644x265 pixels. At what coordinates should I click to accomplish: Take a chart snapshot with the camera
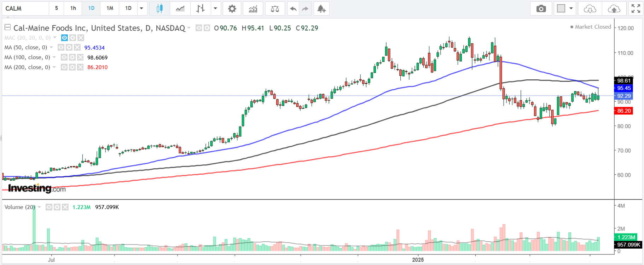pos(541,9)
